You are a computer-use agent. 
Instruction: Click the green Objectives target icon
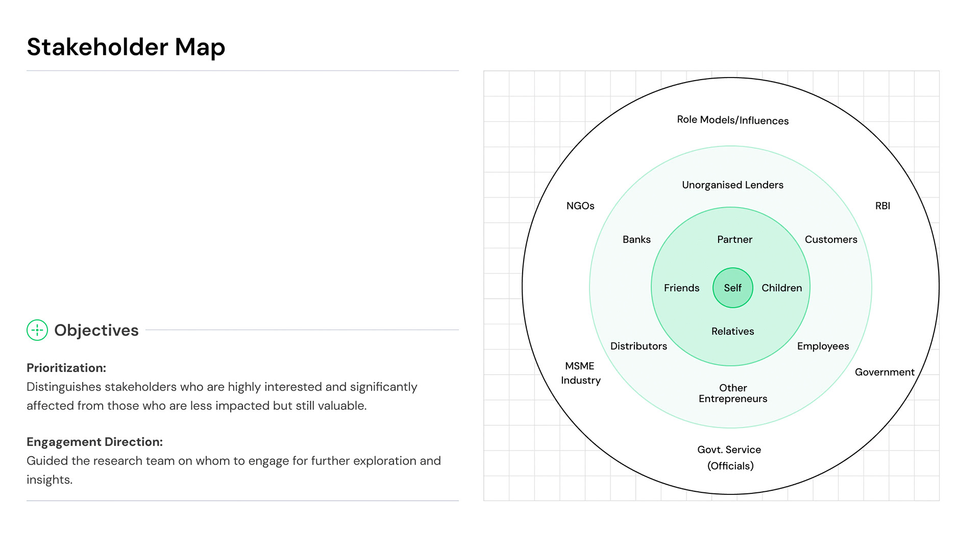click(37, 330)
